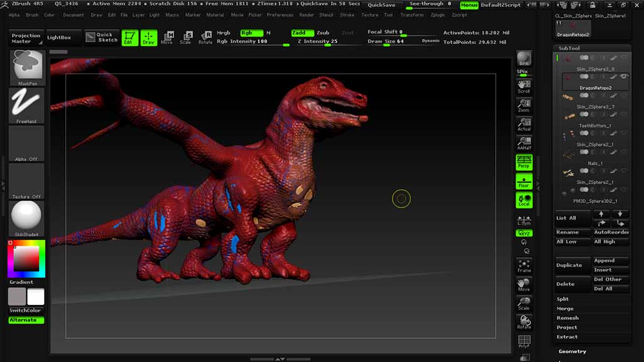
Task: Click the Move view icon in right shelf
Action: click(x=524, y=285)
